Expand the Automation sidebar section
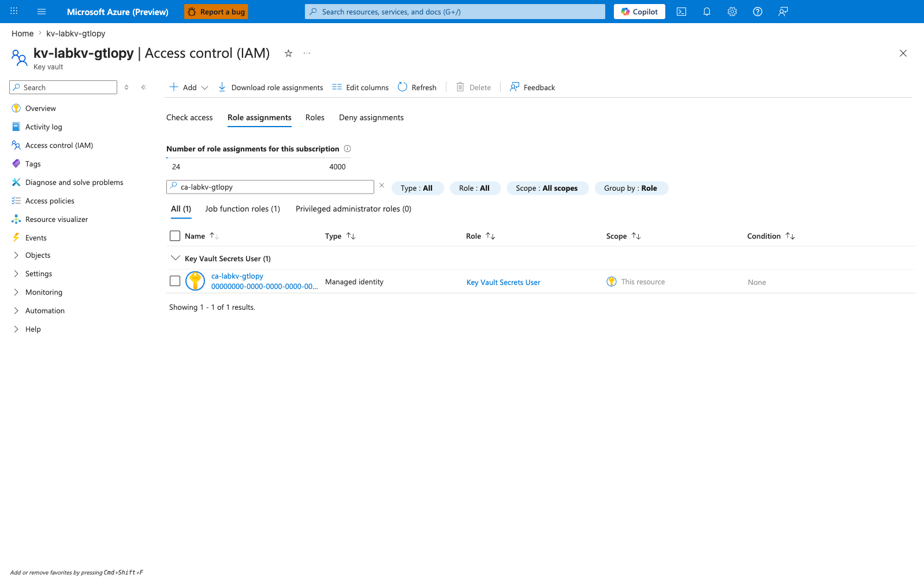 coord(16,310)
